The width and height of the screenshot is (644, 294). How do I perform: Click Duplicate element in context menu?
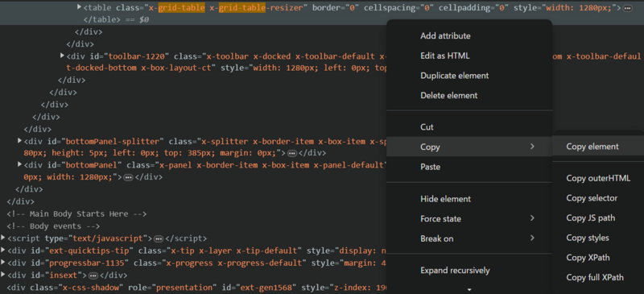pyautogui.click(x=455, y=76)
